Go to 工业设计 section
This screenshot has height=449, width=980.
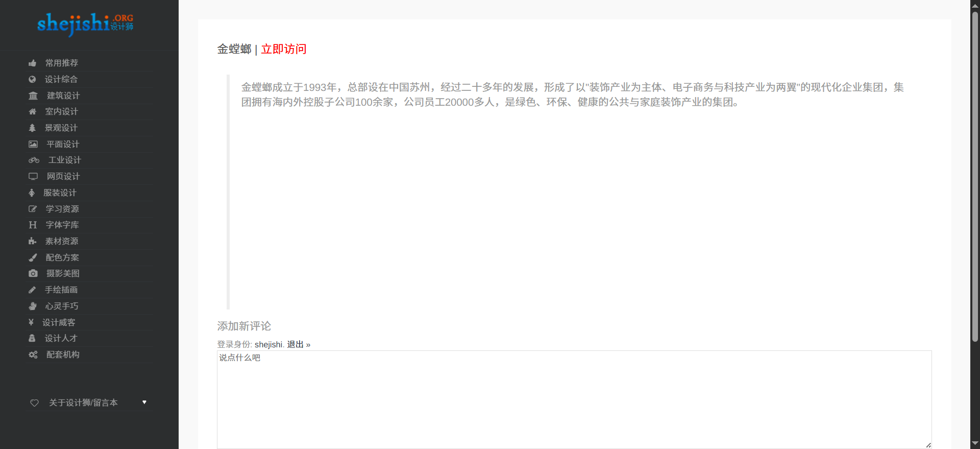pyautogui.click(x=65, y=160)
